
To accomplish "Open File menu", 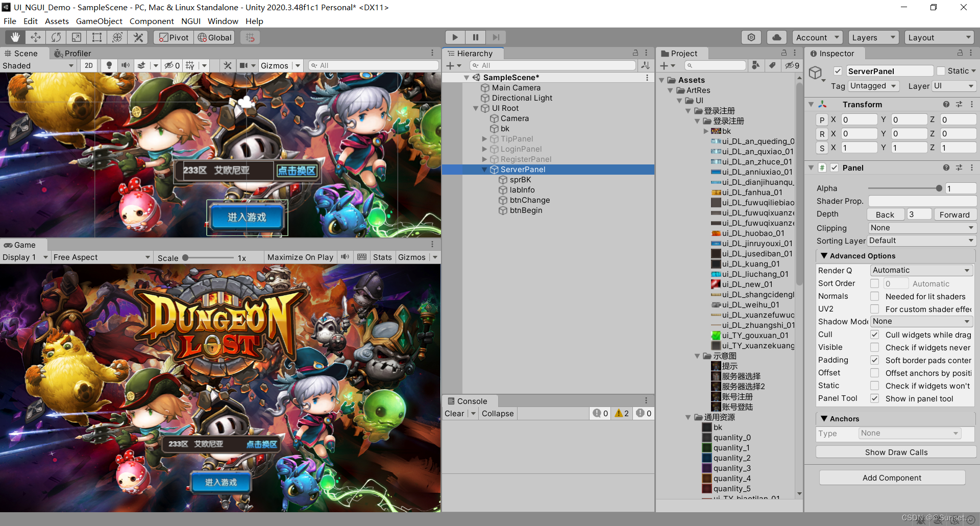I will coord(10,21).
